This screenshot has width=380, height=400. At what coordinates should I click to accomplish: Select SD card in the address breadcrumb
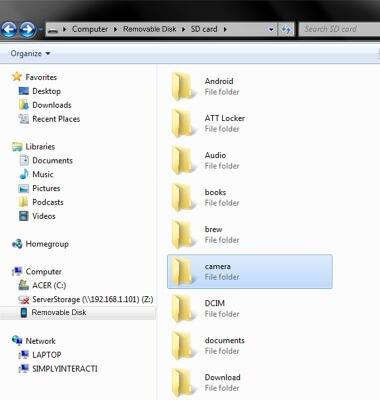tap(204, 29)
